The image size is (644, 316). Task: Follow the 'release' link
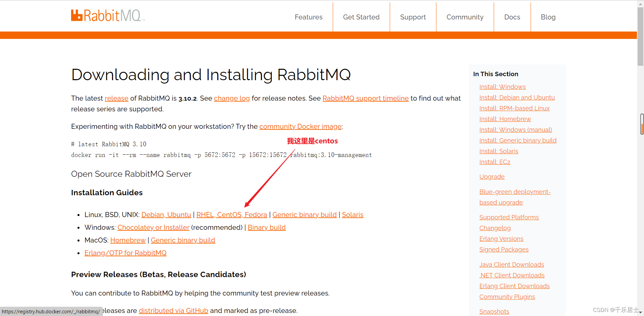(116, 98)
